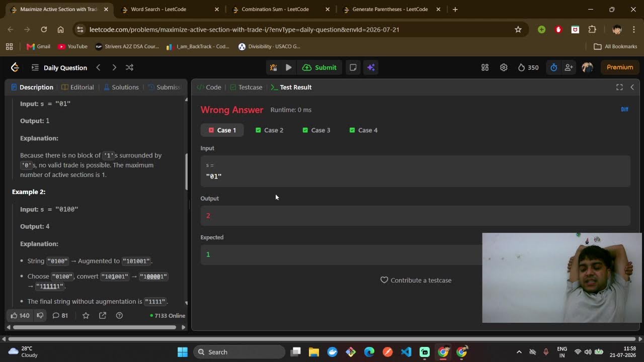
Task: Maximize the result panel fullscreen icon
Action: (619, 87)
